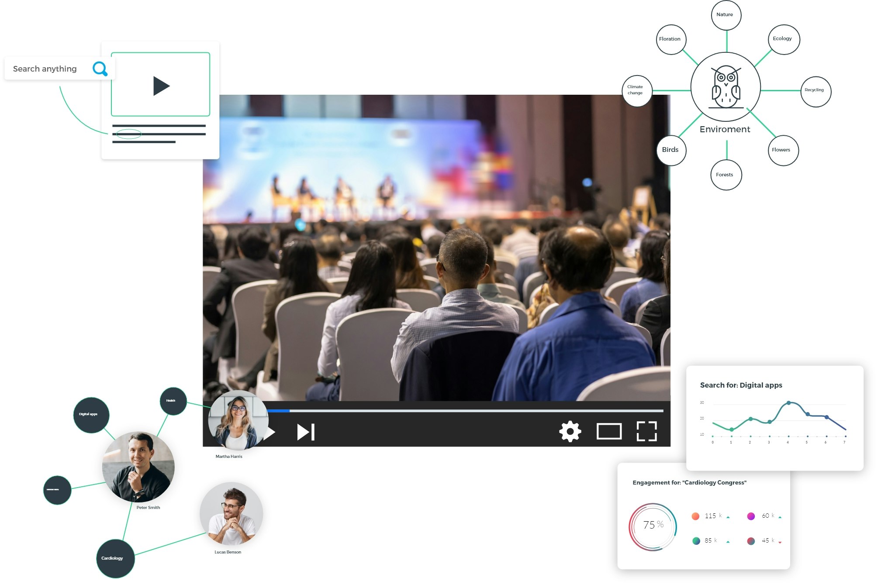Viewport: 881px width, 588px height.
Task: Select the Nature topic bubble
Action: pyautogui.click(x=725, y=15)
